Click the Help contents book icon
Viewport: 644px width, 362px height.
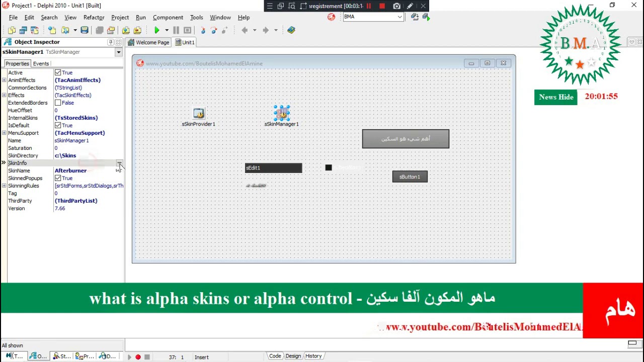point(291,30)
